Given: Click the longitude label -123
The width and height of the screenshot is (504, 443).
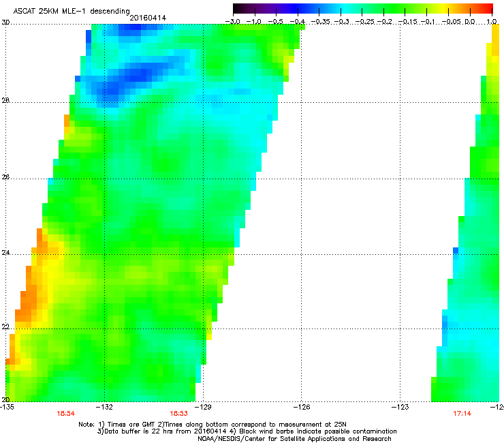Looking at the screenshot, I should pyautogui.click(x=401, y=407).
